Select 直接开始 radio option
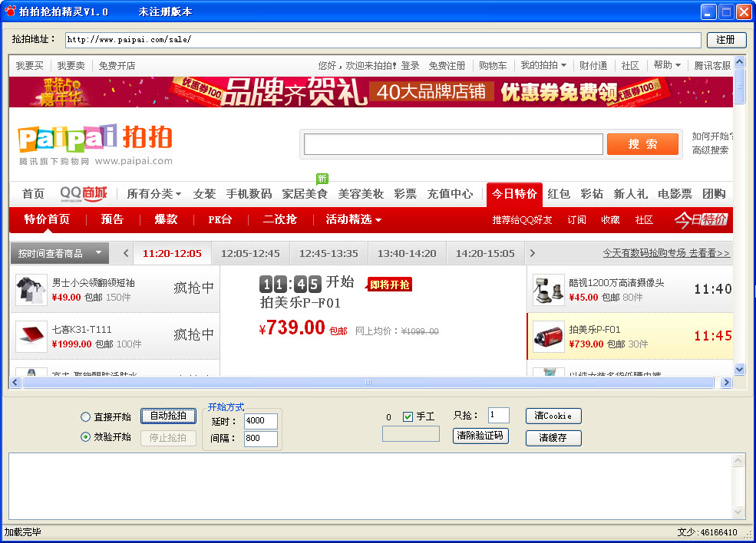 coord(85,416)
